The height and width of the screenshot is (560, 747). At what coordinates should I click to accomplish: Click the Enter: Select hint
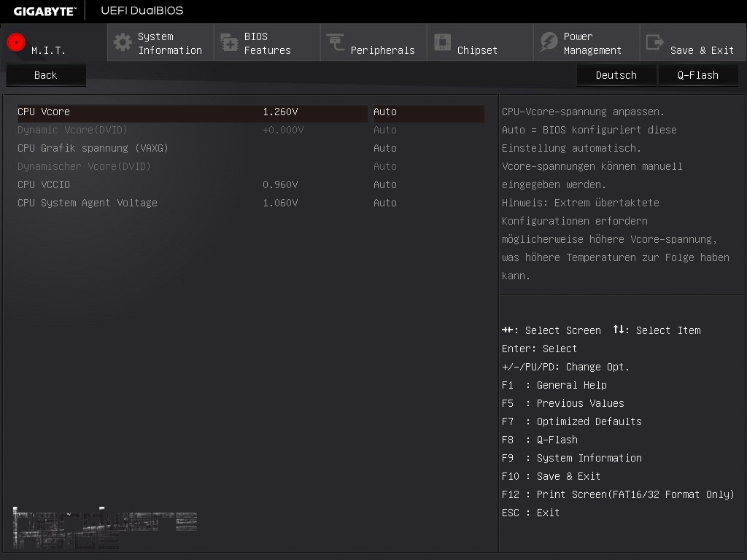tap(539, 349)
